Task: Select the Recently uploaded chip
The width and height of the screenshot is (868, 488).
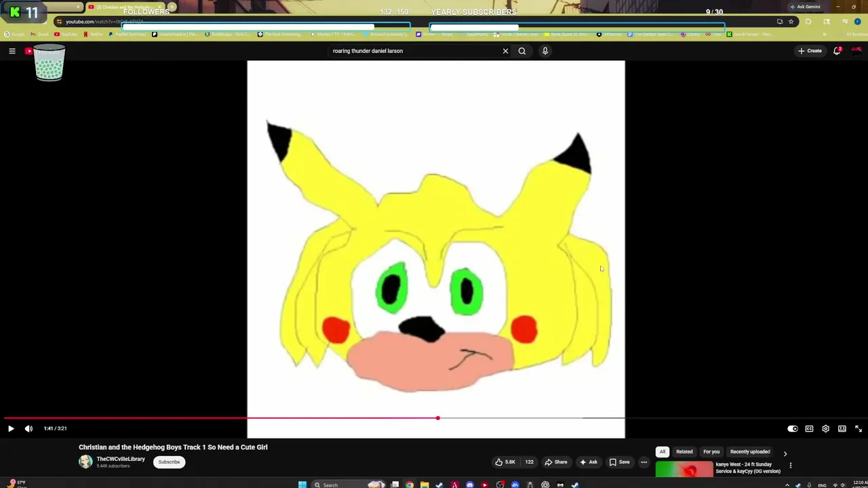Action: (750, 451)
